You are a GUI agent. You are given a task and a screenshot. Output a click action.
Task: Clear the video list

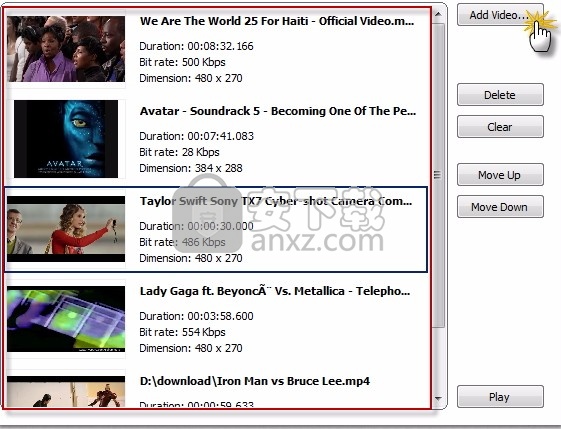(x=500, y=127)
